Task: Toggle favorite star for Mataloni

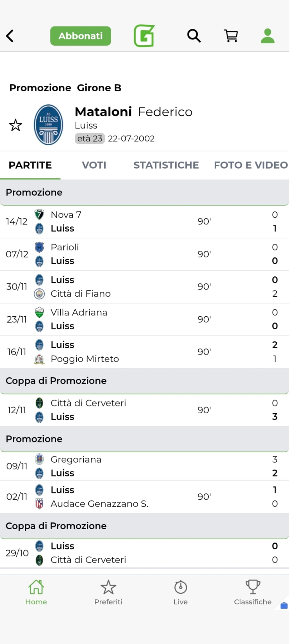Action: pyautogui.click(x=15, y=125)
